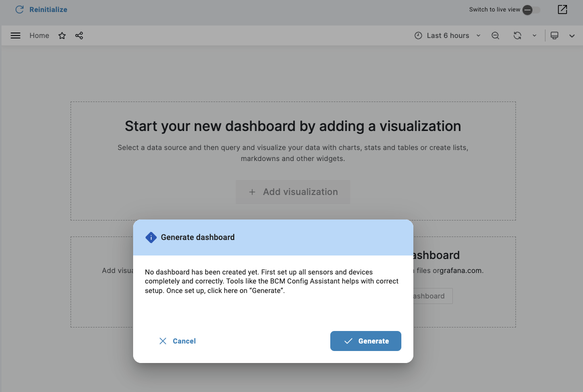Screen dimensions: 583x392
Task: Toggle the Switch to live view switch
Action: click(530, 10)
